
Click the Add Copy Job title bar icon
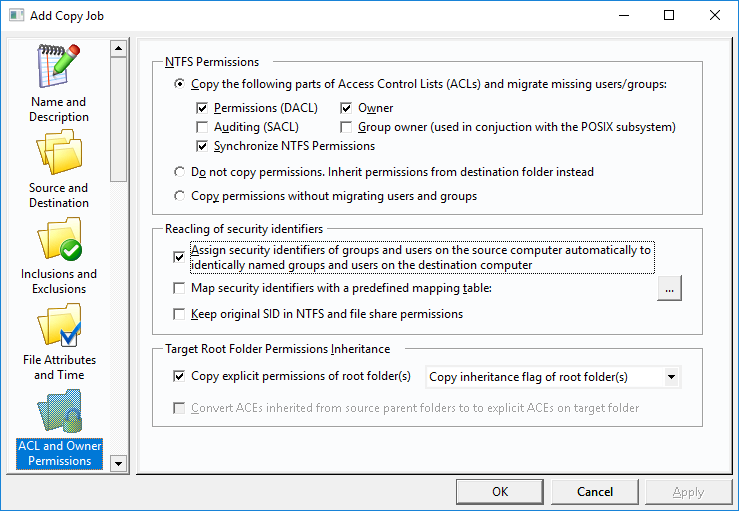[x=16, y=15]
